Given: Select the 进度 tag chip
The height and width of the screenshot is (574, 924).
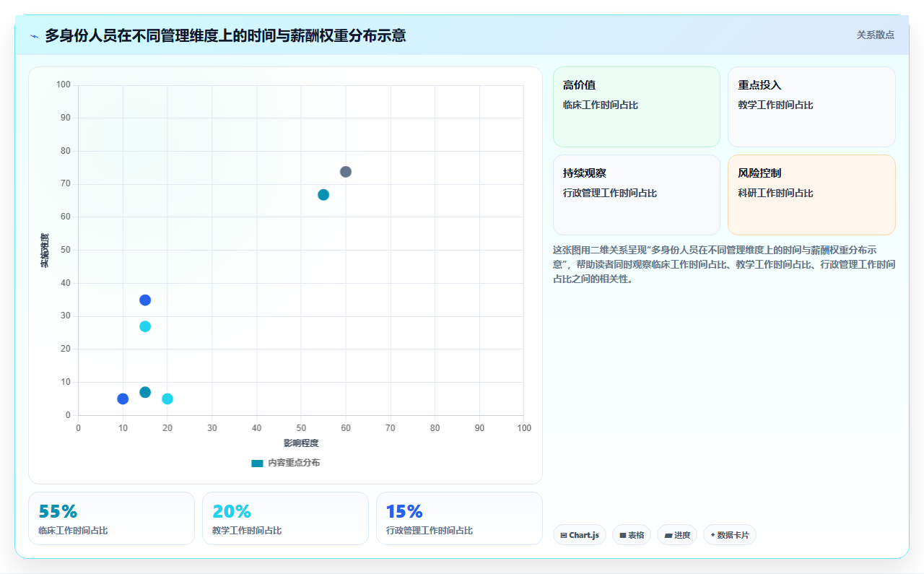Looking at the screenshot, I should point(677,535).
